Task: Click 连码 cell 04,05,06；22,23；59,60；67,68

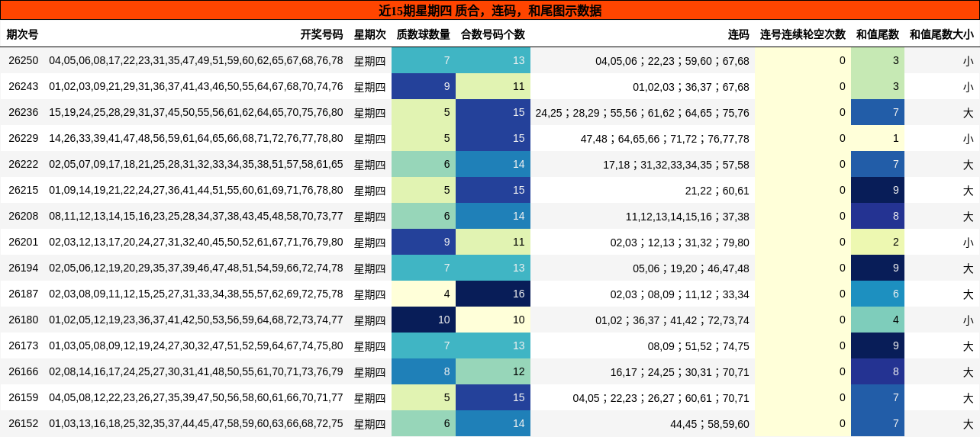Action: pos(672,60)
